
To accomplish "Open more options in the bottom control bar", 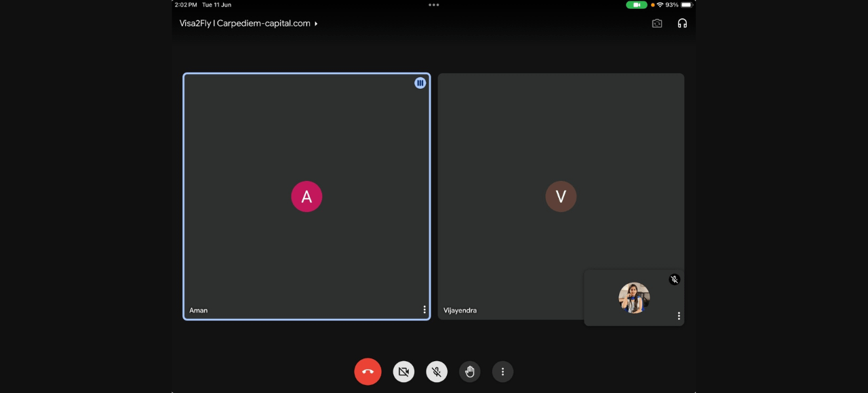I will [502, 371].
